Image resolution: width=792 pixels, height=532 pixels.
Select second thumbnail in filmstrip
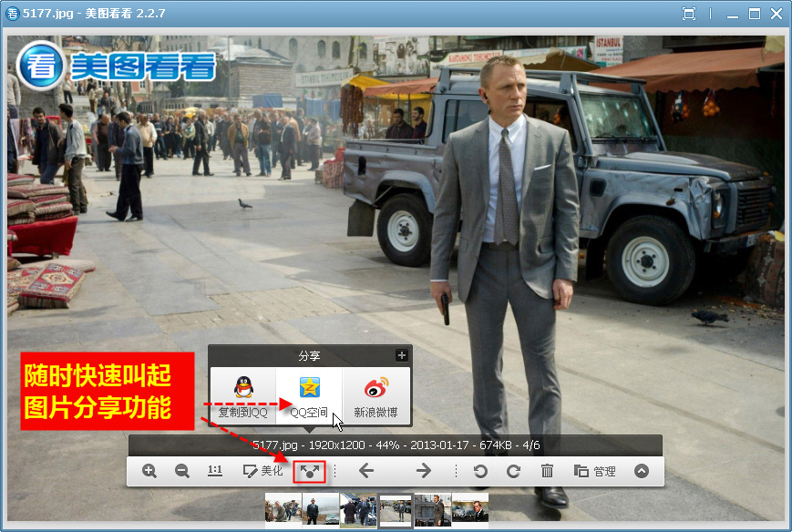pos(321,509)
